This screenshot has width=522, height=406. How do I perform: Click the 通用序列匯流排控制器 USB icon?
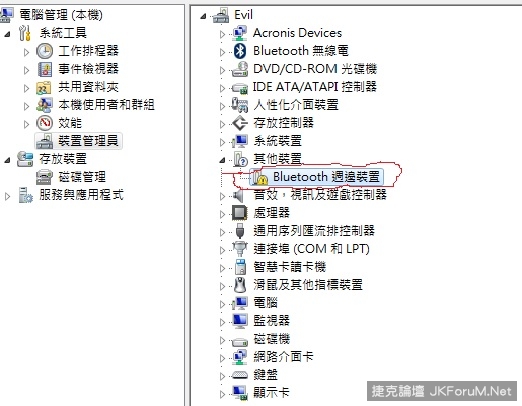[240, 231]
